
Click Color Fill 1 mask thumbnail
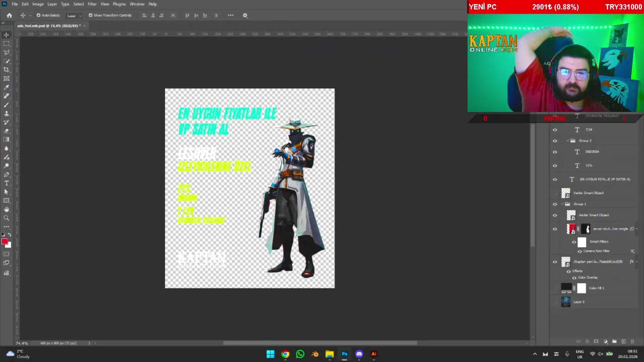tap(582, 288)
